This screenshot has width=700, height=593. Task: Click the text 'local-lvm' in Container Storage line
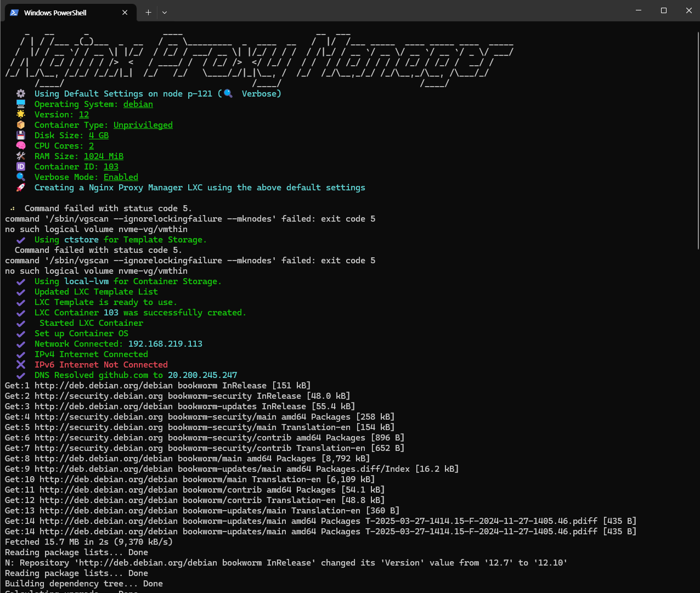tap(87, 281)
